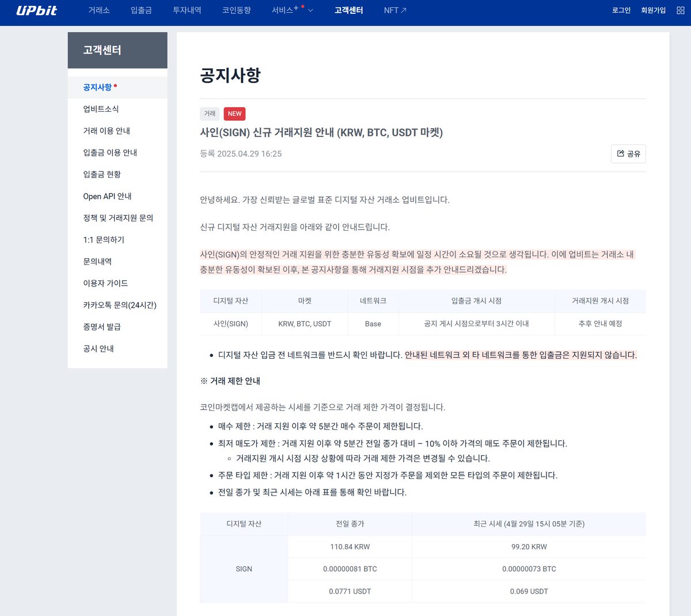This screenshot has height=616, width=691.
Task: Click the UPbit logo
Action: click(36, 10)
